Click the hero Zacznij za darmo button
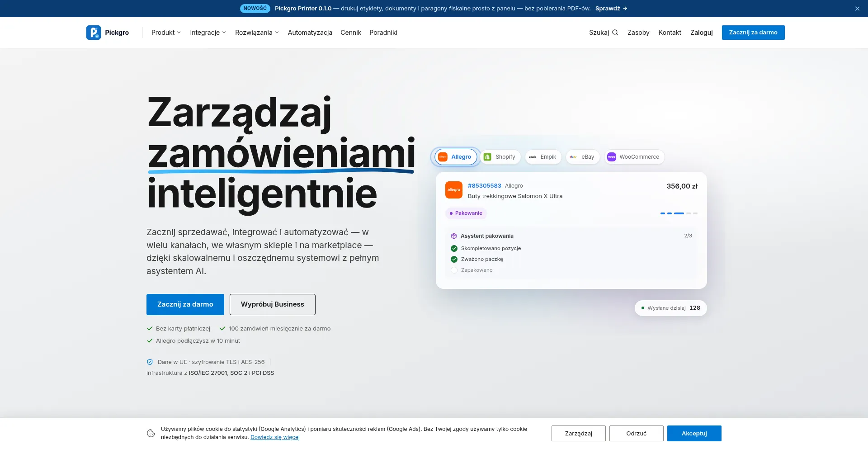868x449 pixels. [x=185, y=304]
